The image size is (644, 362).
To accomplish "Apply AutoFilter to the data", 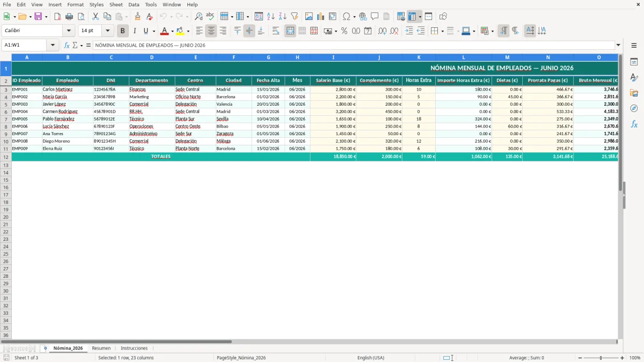I will [x=295, y=17].
